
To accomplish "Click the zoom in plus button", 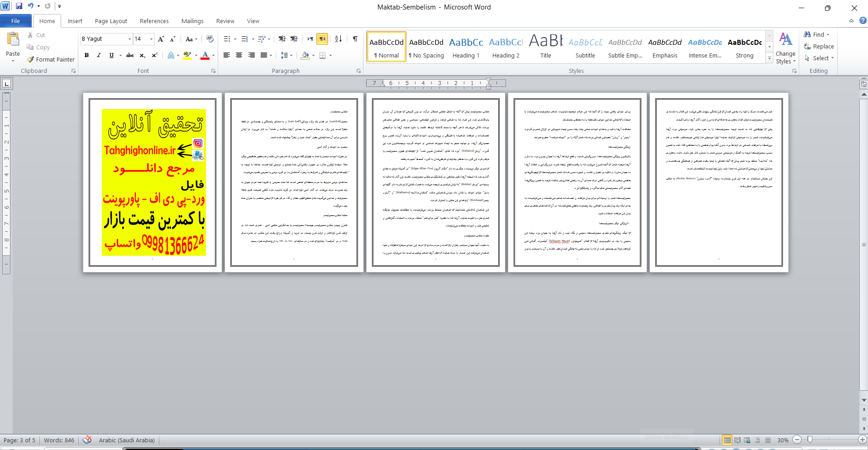I will tap(863, 440).
